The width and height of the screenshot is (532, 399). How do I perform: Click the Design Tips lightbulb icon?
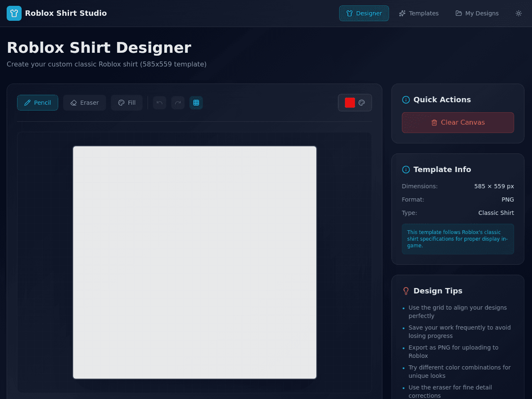click(406, 291)
